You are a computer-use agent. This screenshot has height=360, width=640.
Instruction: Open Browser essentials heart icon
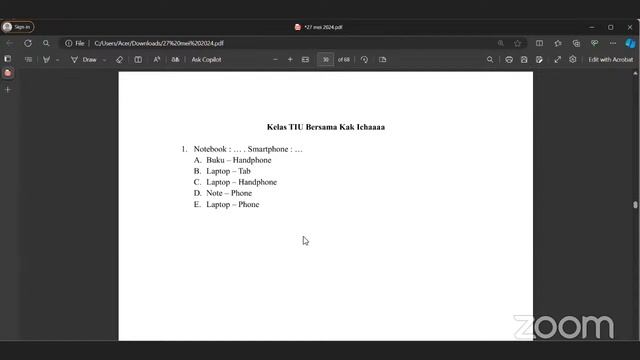click(594, 43)
